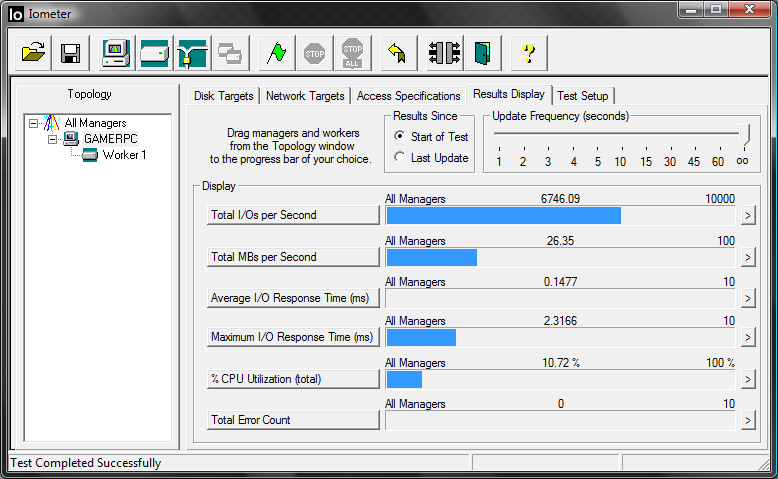Open details arrow for CPU Utilization
Viewport: 778px width, 479px height.
point(748,380)
